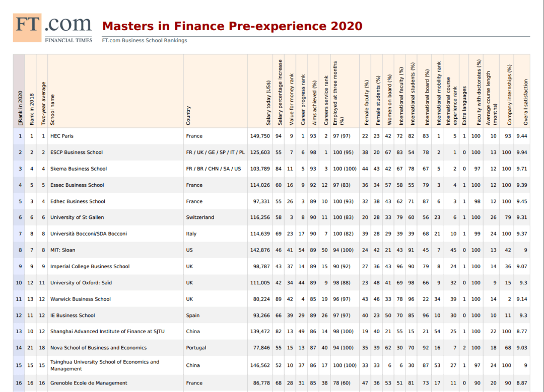Click the salary value '146,562' for Tsinghua
Image resolution: width=544 pixels, height=392 pixels.
(260, 365)
